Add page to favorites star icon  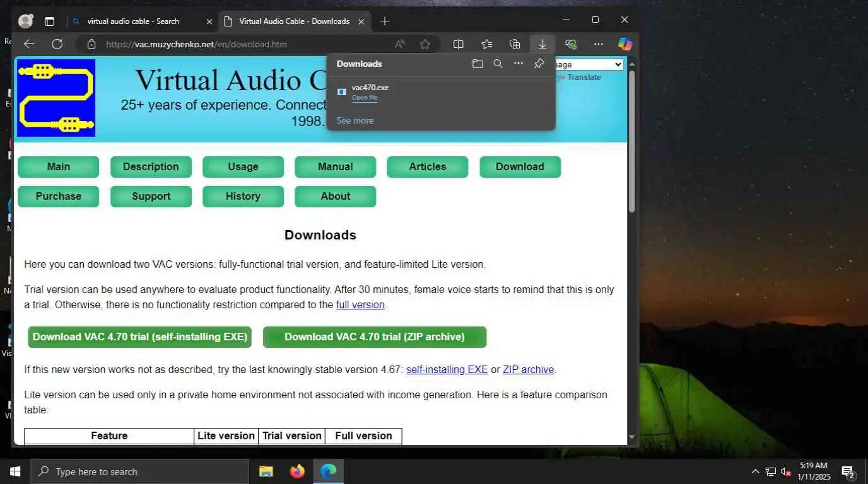(x=425, y=44)
